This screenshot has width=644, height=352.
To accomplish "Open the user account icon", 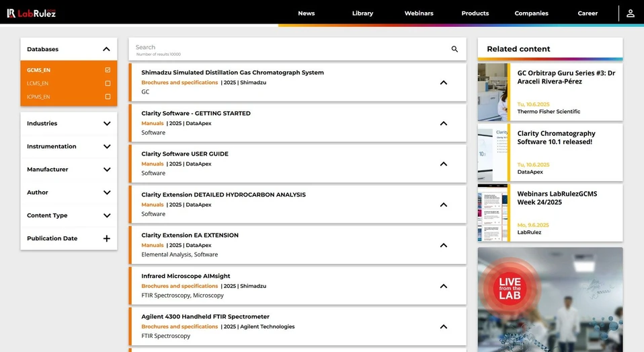I will (x=631, y=13).
